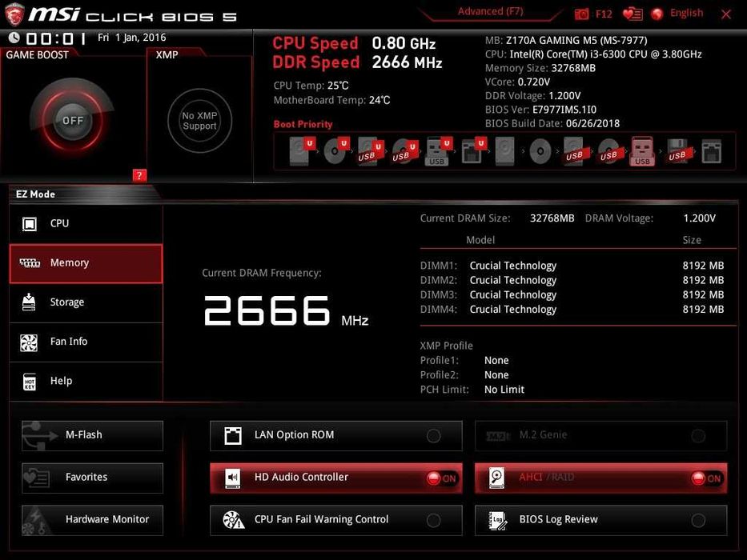Image resolution: width=747 pixels, height=560 pixels.
Task: Click the MotherBoard Temp 24°C reading
Action: coord(331,100)
